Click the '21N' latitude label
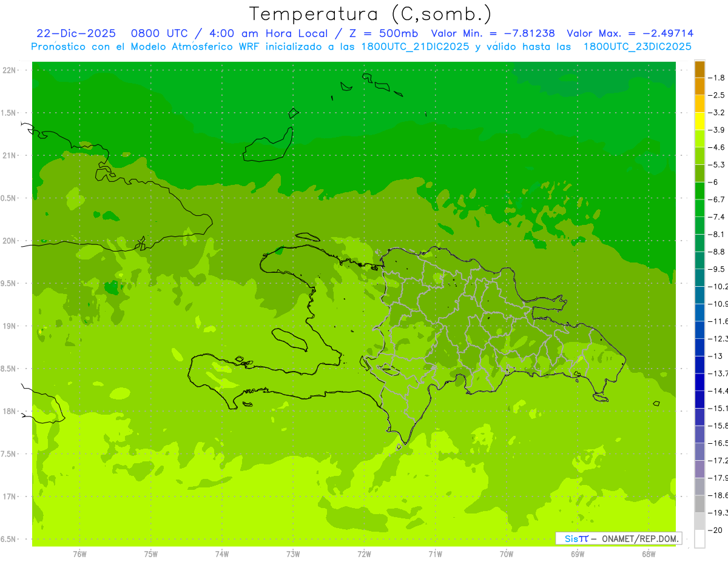 pos(10,155)
